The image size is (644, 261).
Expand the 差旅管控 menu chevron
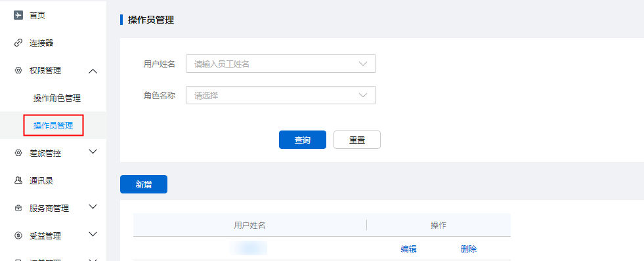pos(93,151)
